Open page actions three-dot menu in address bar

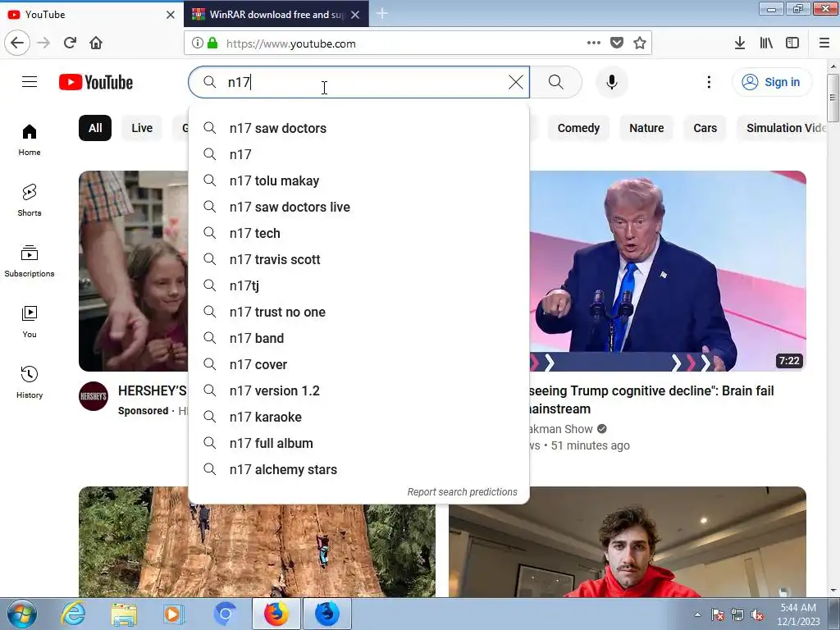(594, 43)
